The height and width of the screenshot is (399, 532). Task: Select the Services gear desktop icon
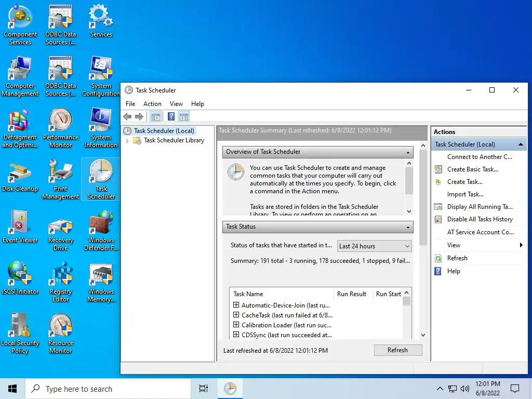coord(101,21)
